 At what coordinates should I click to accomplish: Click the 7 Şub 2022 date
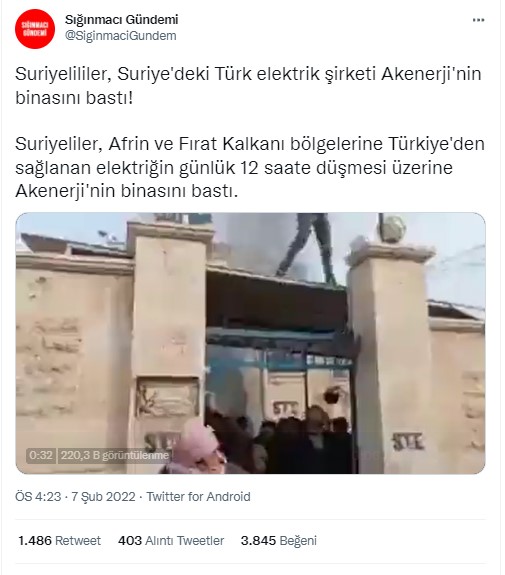coord(103,497)
